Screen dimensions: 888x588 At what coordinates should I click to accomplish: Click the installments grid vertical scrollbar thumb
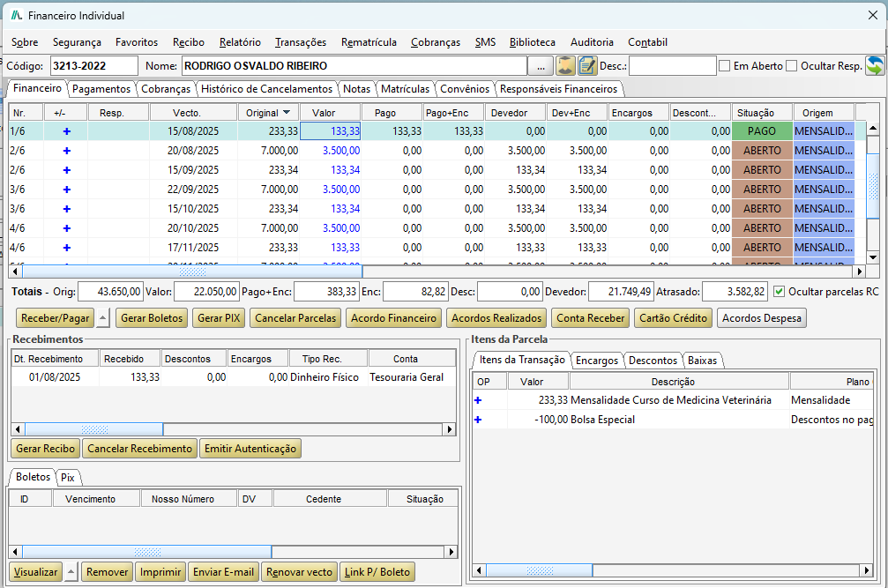(x=873, y=186)
